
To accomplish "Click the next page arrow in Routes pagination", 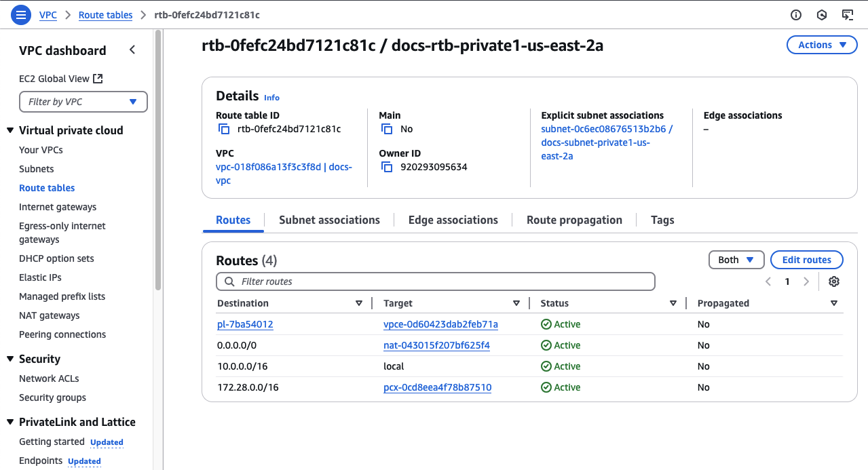I will (x=805, y=281).
